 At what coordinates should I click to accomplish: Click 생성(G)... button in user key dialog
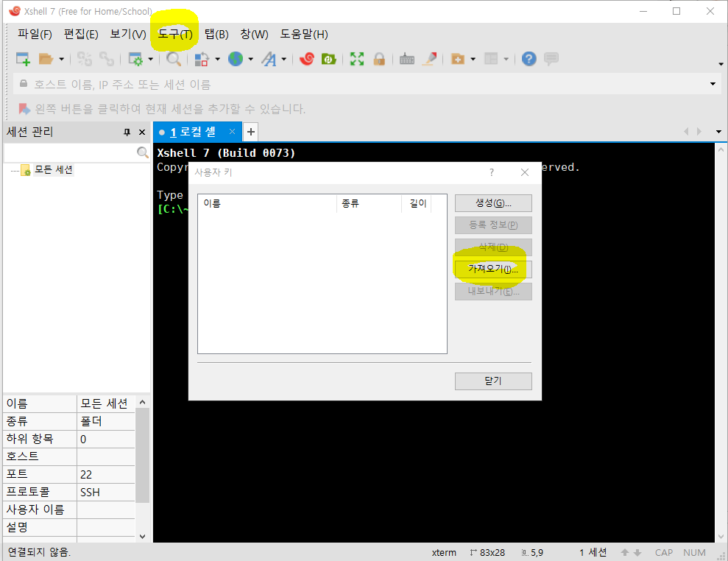click(493, 203)
